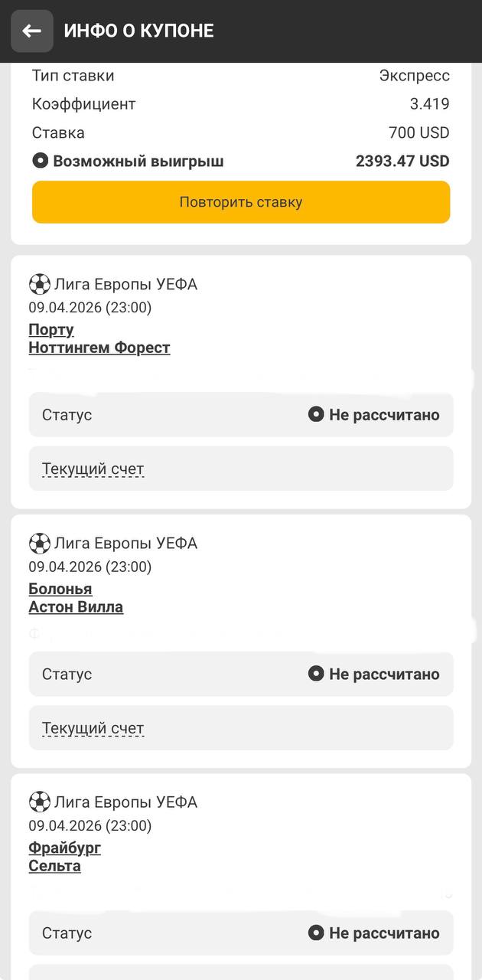Open the Фрайбург team link
Viewport: 482px width, 980px height.
pyautogui.click(x=65, y=848)
